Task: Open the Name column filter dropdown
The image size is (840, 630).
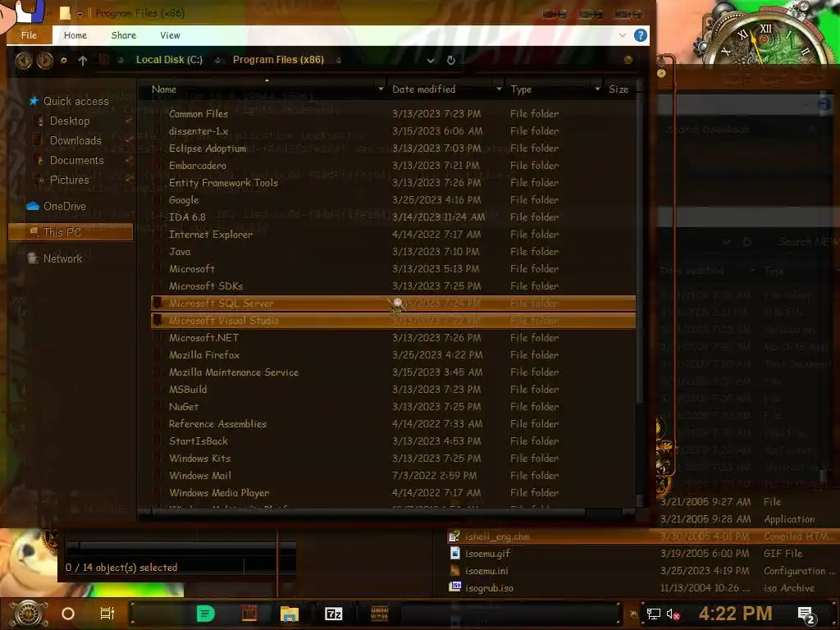Action: (381, 89)
